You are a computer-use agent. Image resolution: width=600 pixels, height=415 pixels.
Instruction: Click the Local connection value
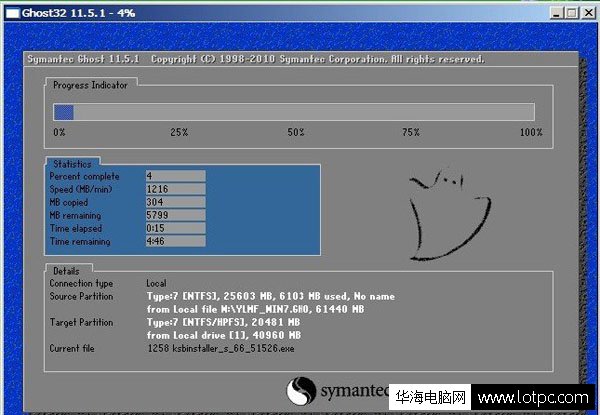click(156, 283)
